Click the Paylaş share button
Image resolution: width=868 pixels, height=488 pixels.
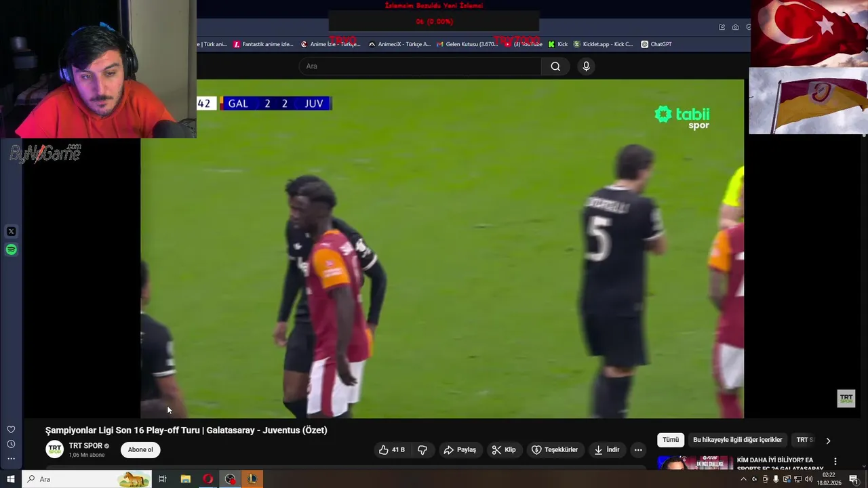click(x=460, y=450)
